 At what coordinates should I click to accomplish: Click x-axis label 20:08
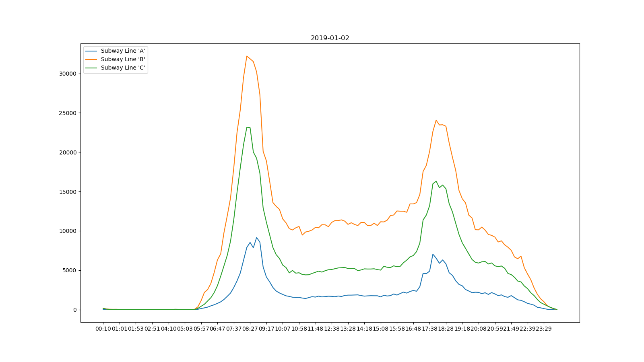479,329
